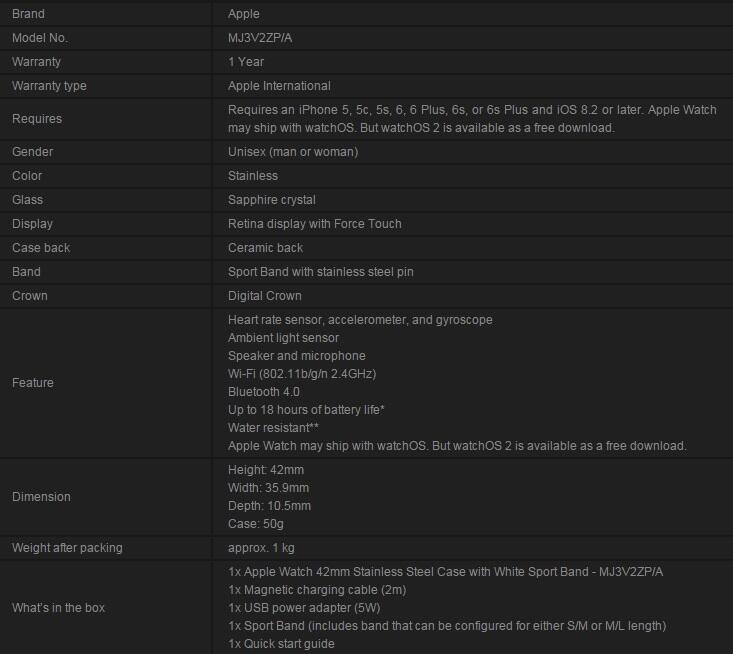Click Retina display with Force Touch text
This screenshot has width=733, height=654.
(x=315, y=224)
